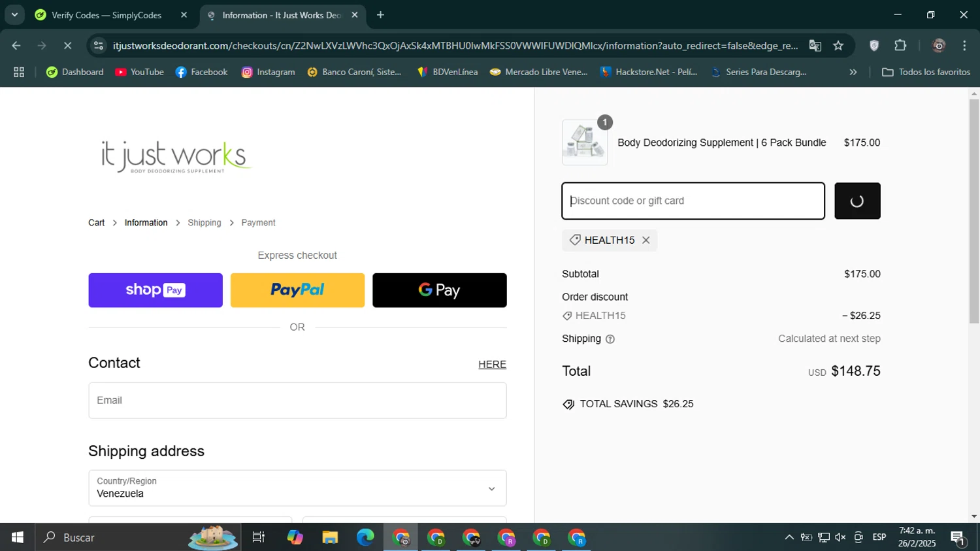
Task: Click the page vertical scrollbar
Action: coord(974,211)
